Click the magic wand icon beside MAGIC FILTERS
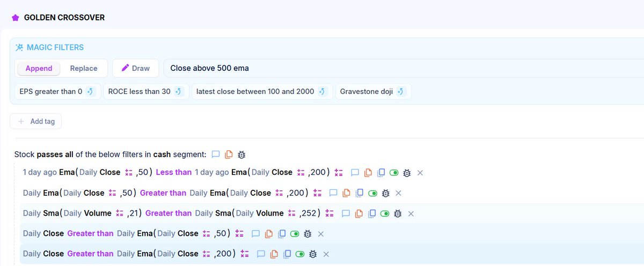This screenshot has width=644, height=266. click(x=19, y=48)
